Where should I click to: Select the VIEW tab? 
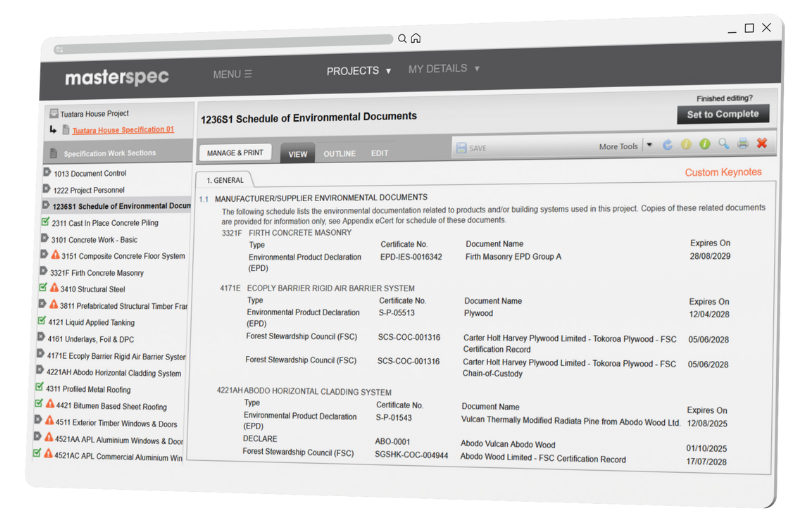[298, 154]
